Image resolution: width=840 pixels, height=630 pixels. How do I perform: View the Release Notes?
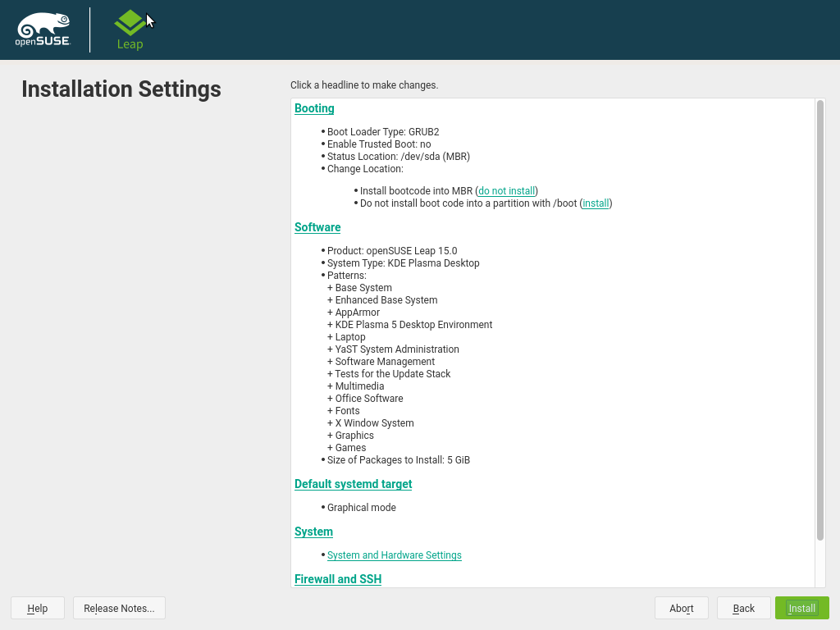(x=119, y=608)
